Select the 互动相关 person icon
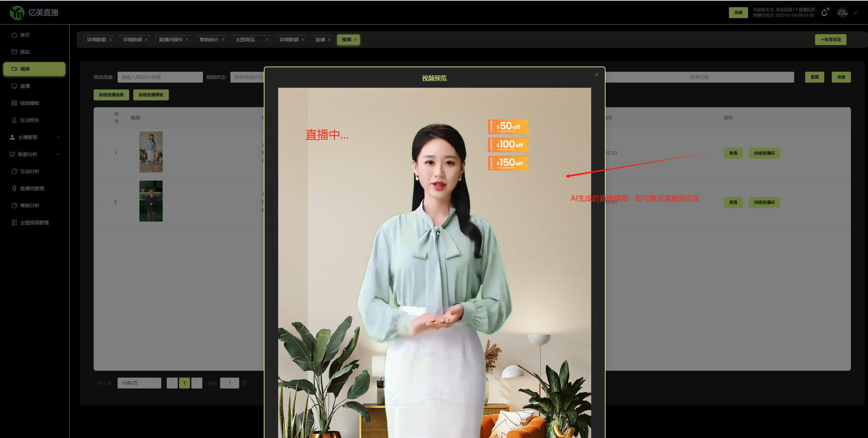This screenshot has width=868, height=438. (x=14, y=120)
